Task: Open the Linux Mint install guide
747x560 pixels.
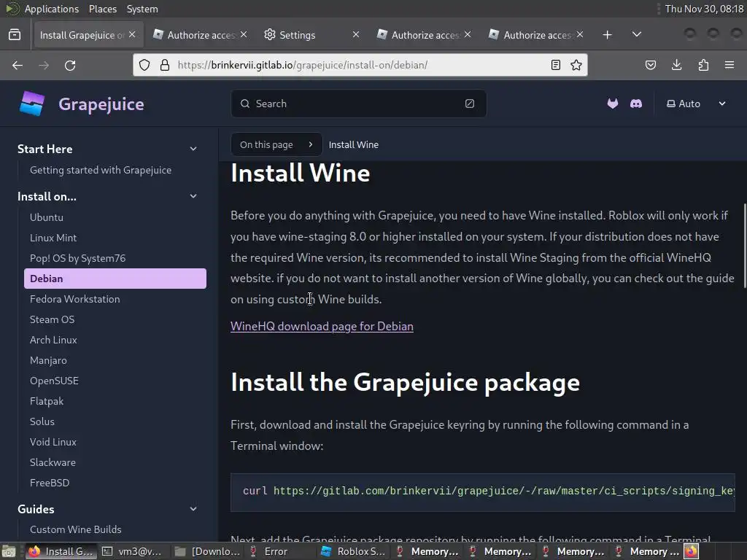Action: 53,238
